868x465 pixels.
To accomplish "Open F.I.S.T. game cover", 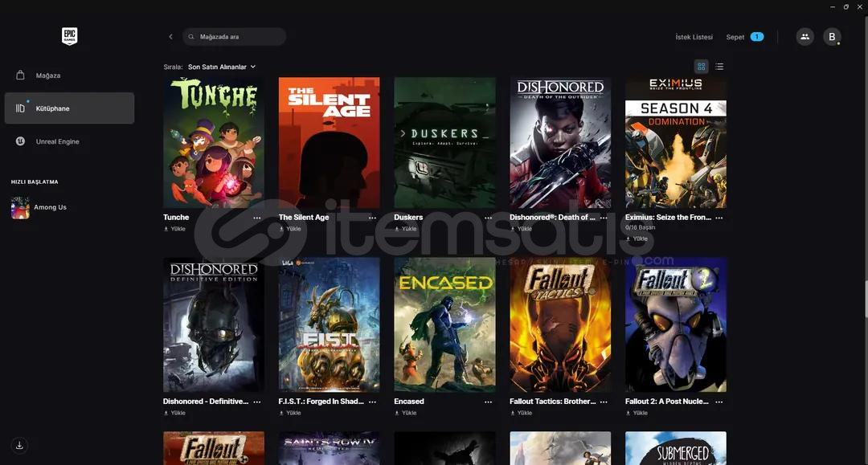I will click(330, 324).
